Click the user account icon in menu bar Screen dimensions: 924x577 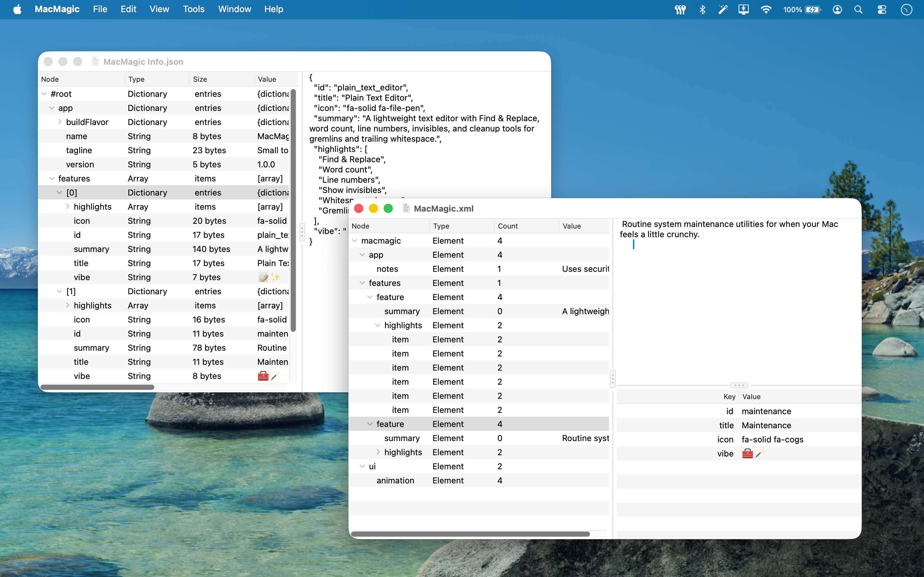[x=837, y=10]
